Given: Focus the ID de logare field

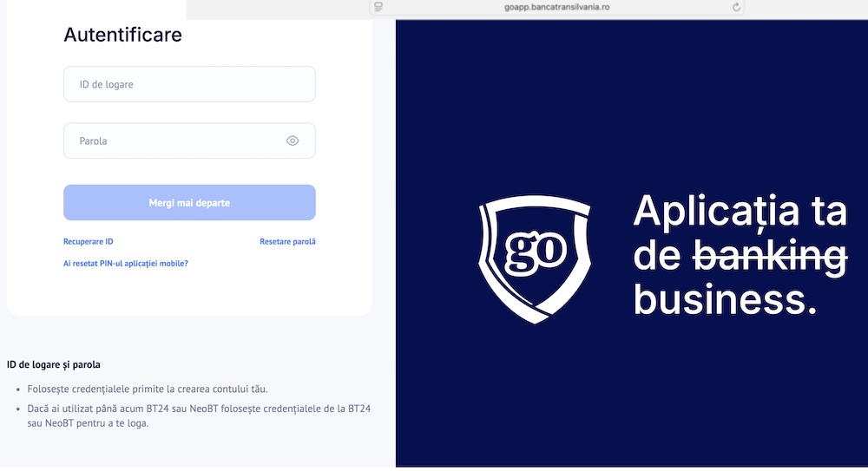Looking at the screenshot, I should pyautogui.click(x=189, y=84).
